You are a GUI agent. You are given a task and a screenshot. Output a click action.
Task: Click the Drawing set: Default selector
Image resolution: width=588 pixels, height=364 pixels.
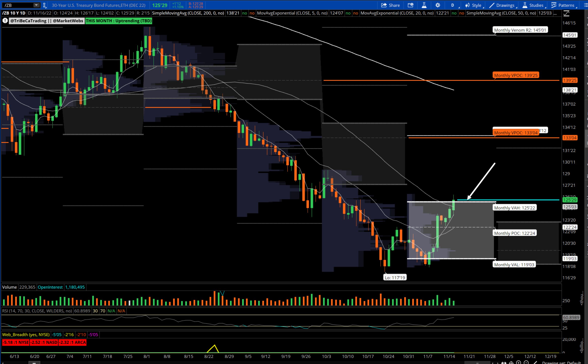pos(561,363)
